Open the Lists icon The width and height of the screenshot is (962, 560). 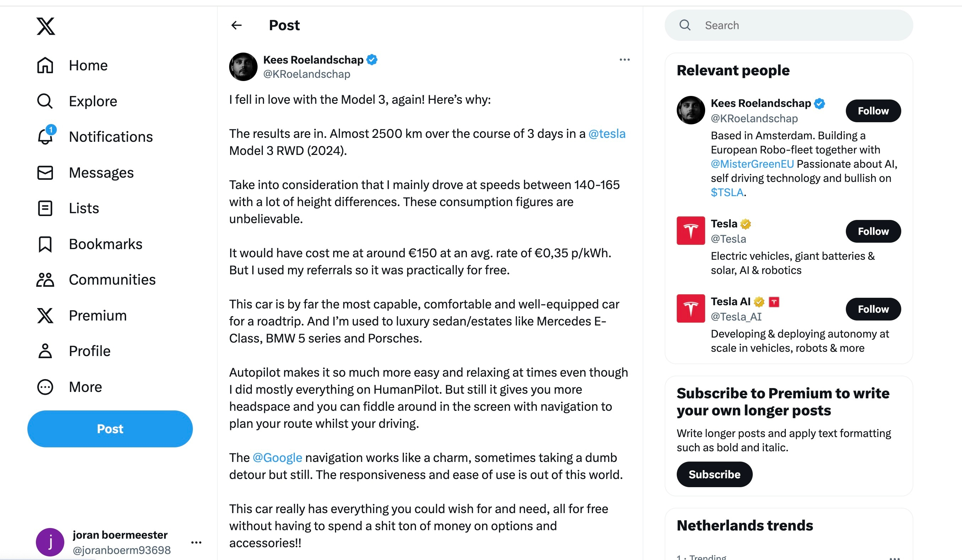tap(45, 209)
